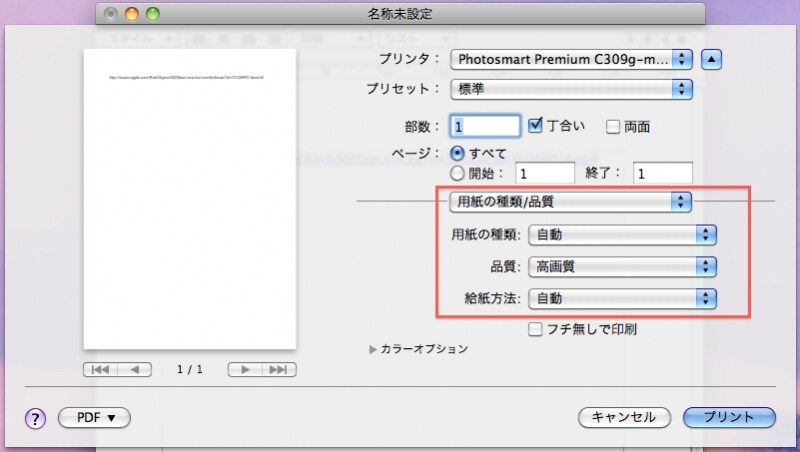Go to first page in preview navigation

100,369
